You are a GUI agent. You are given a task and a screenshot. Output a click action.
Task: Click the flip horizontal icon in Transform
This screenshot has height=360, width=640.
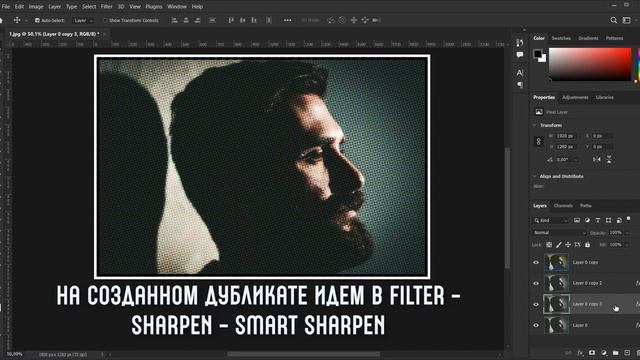(597, 159)
